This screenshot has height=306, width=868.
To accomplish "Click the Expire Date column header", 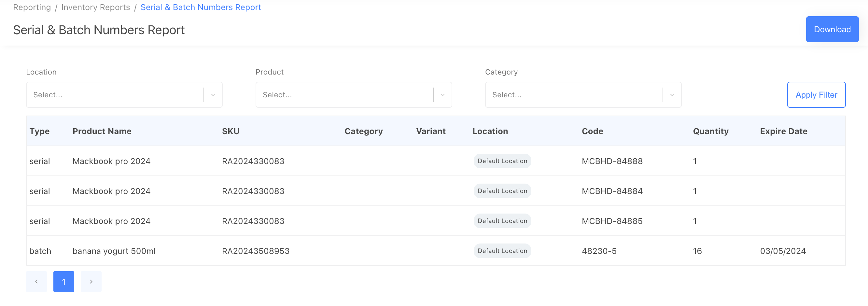I will tap(783, 131).
